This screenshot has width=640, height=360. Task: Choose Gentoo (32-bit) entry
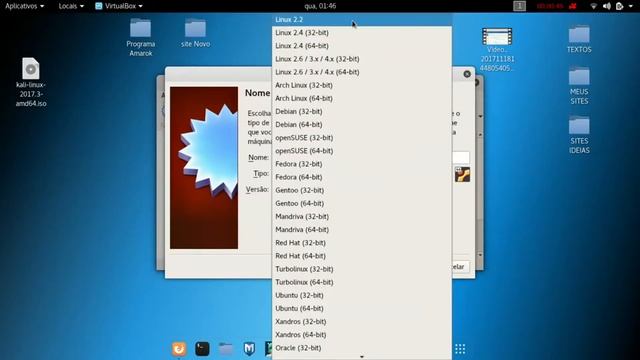click(362, 190)
